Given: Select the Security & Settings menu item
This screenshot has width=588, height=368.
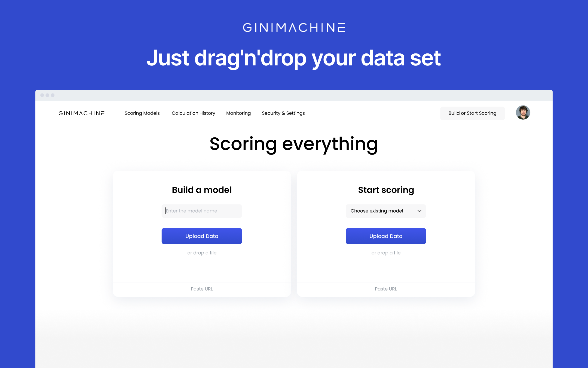Looking at the screenshot, I should [x=283, y=113].
